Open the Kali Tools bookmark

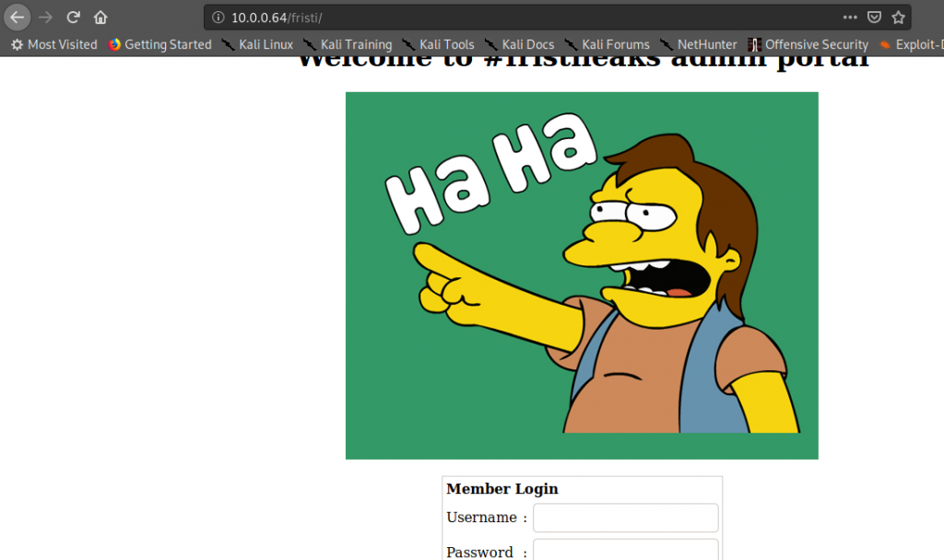pyautogui.click(x=438, y=44)
